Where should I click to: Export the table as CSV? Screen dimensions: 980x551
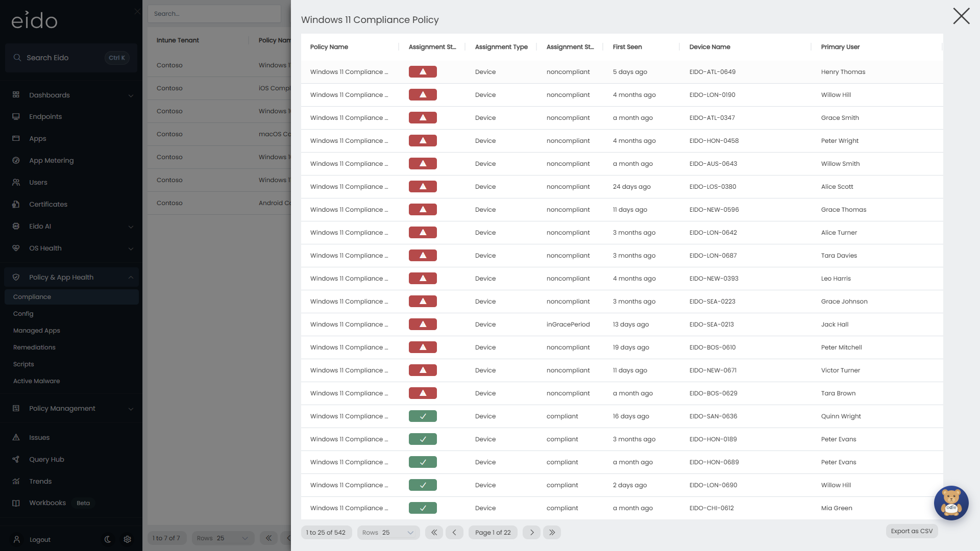912,531
